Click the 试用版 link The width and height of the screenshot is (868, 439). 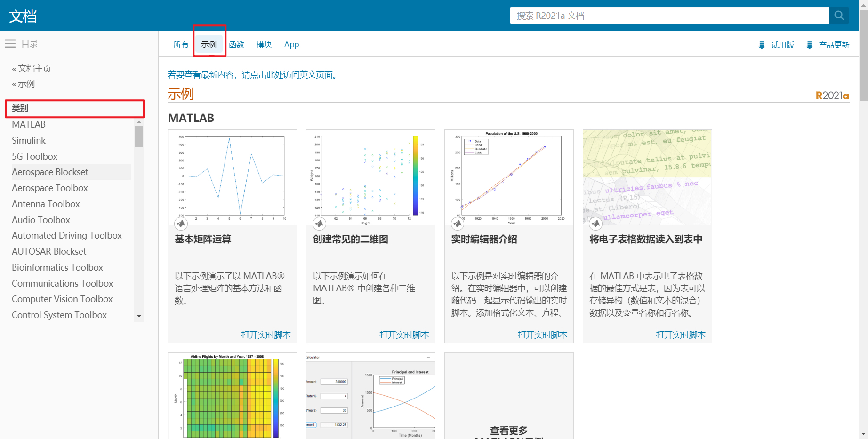(782, 45)
